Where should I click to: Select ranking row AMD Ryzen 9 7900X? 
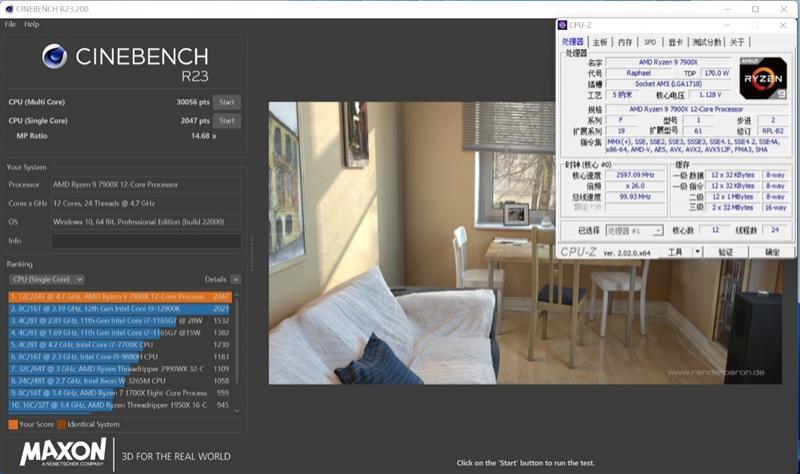coord(120,296)
